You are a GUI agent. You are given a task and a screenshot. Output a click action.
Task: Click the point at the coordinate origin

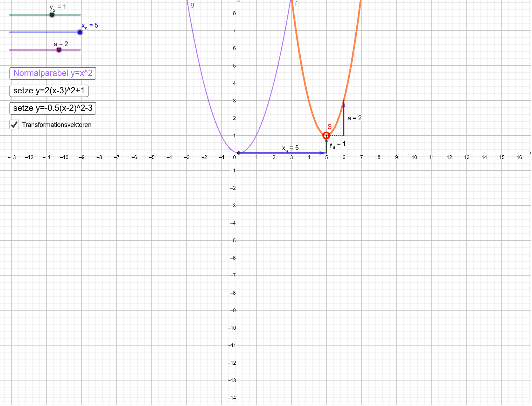click(x=238, y=152)
